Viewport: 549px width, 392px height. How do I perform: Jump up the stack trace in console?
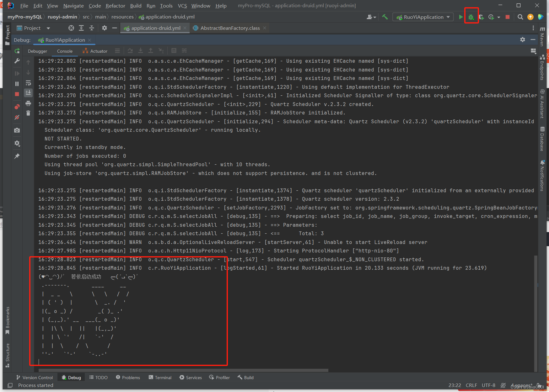28,62
